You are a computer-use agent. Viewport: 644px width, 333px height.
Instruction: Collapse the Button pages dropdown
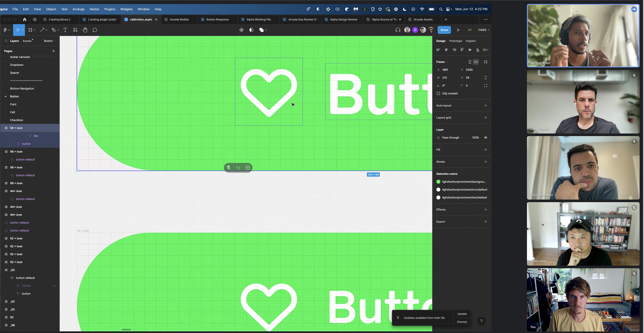(x=50, y=41)
